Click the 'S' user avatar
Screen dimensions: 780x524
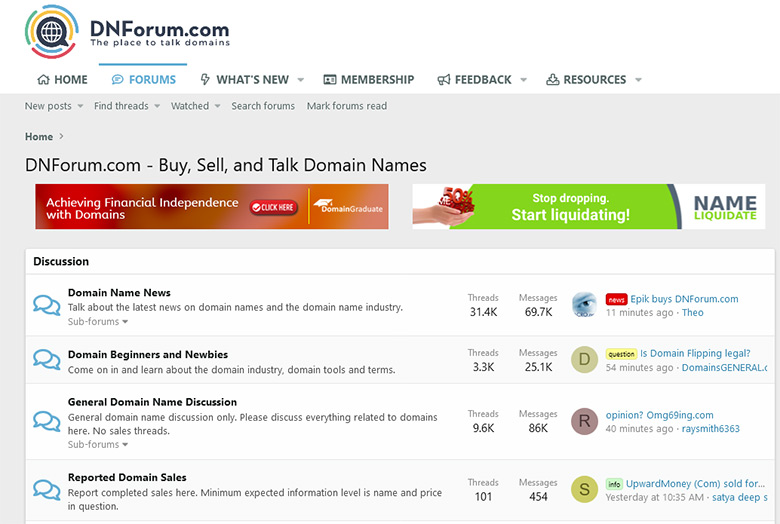tap(584, 490)
